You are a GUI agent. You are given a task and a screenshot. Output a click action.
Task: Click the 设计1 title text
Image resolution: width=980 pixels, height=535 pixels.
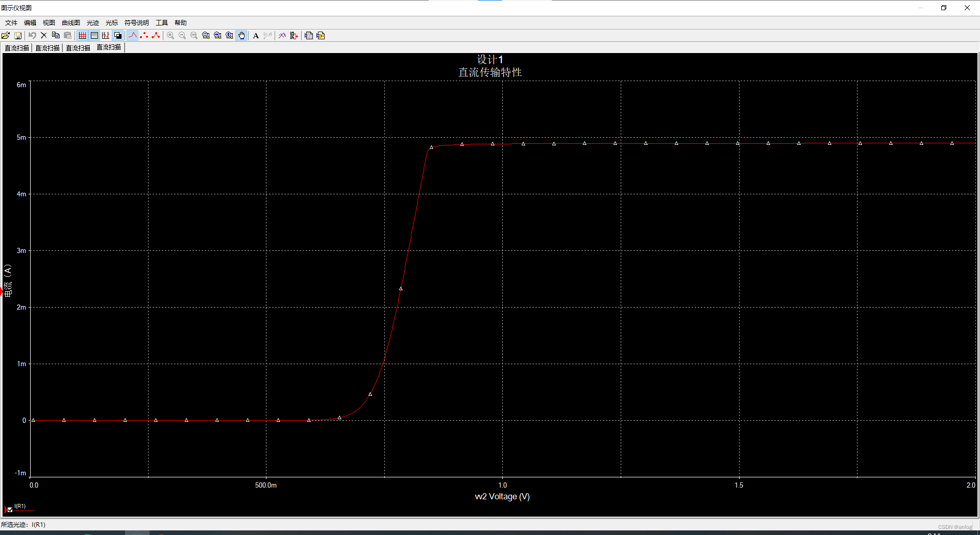(490, 60)
